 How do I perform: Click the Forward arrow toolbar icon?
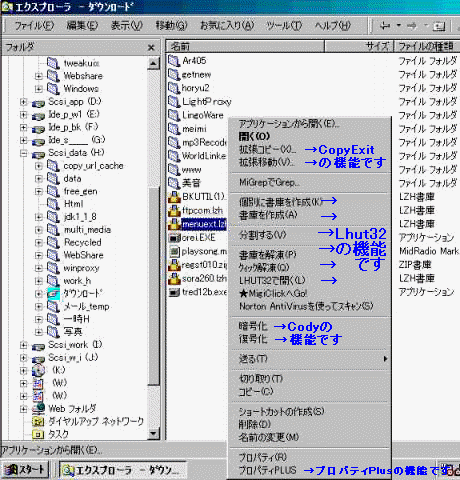[412, 26]
